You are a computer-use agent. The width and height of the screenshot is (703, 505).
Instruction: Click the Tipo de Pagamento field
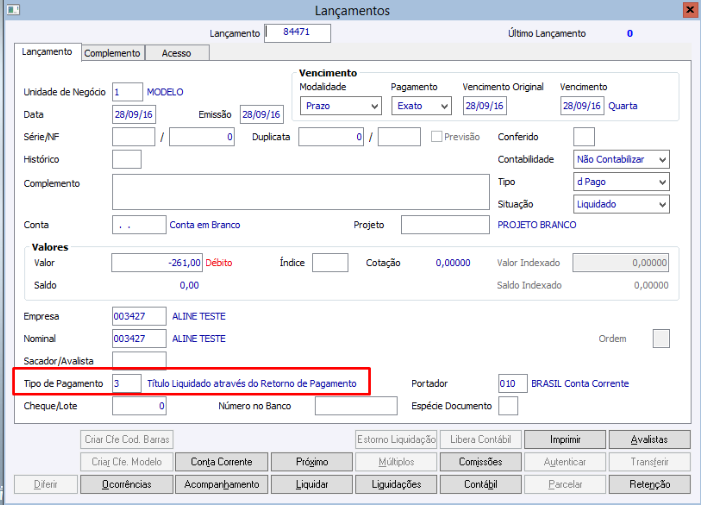coord(126,383)
